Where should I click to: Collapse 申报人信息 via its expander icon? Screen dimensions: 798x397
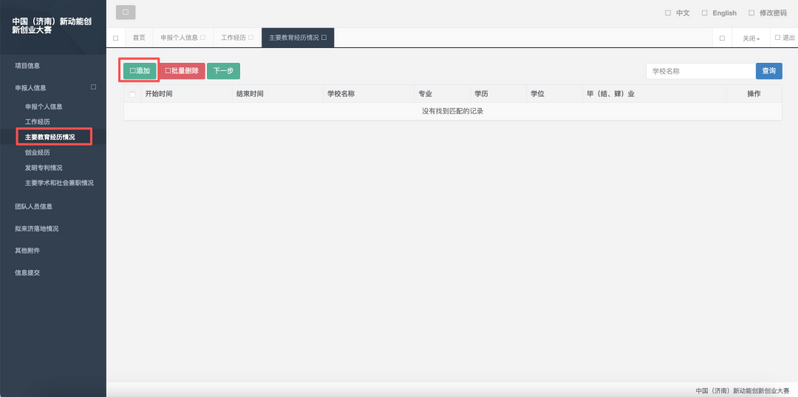(x=93, y=87)
